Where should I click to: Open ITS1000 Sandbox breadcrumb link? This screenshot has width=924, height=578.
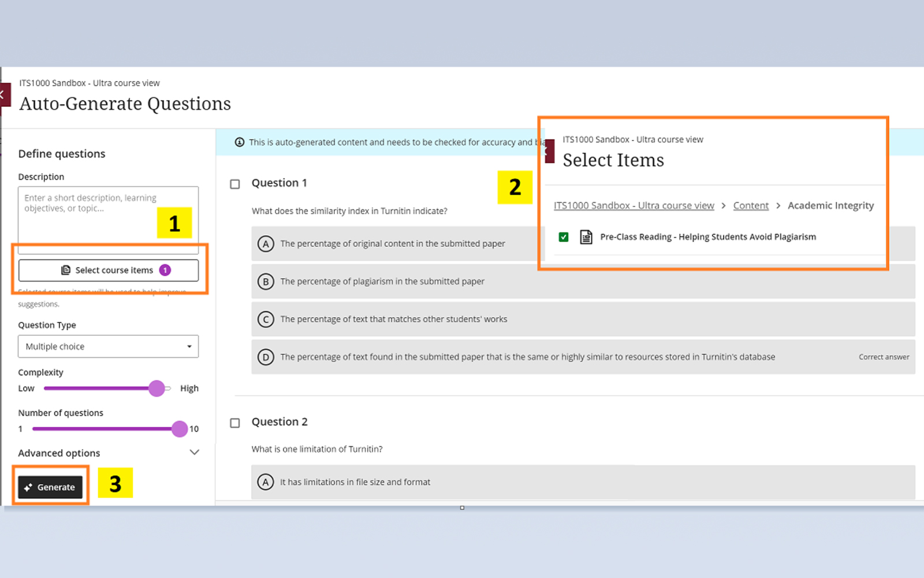click(634, 206)
